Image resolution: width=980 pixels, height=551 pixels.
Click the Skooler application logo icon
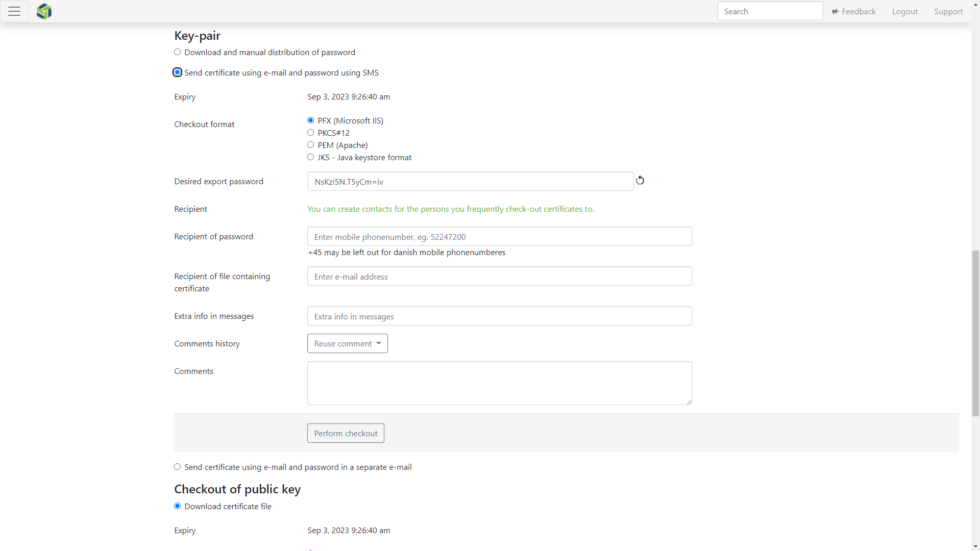(x=44, y=11)
